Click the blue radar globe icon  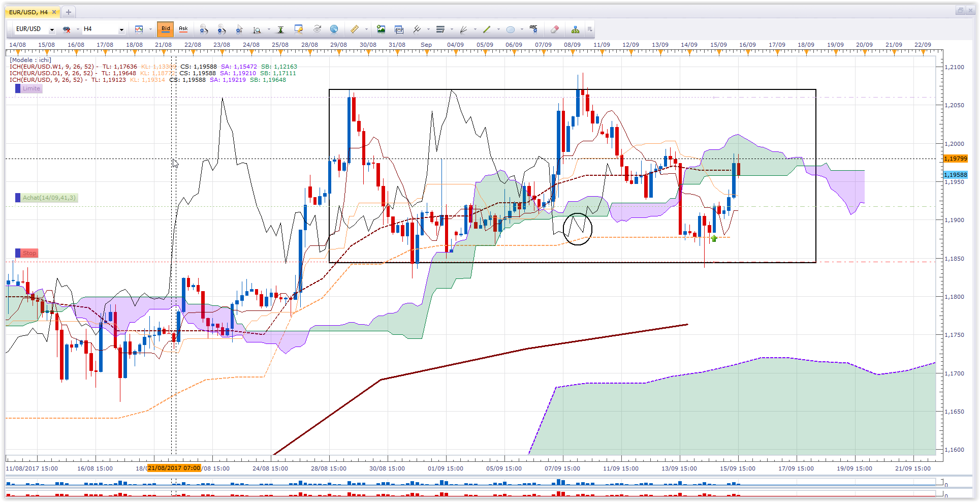click(334, 29)
